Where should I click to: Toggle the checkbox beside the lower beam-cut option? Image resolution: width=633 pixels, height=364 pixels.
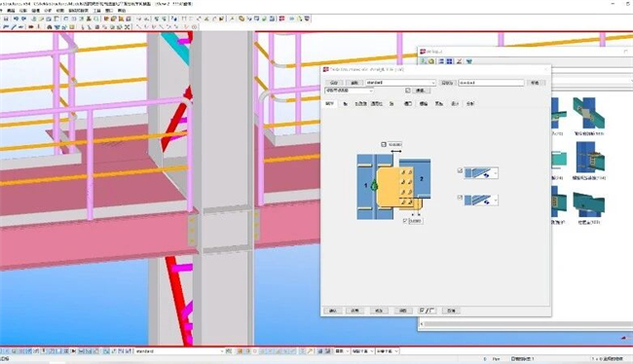click(460, 198)
